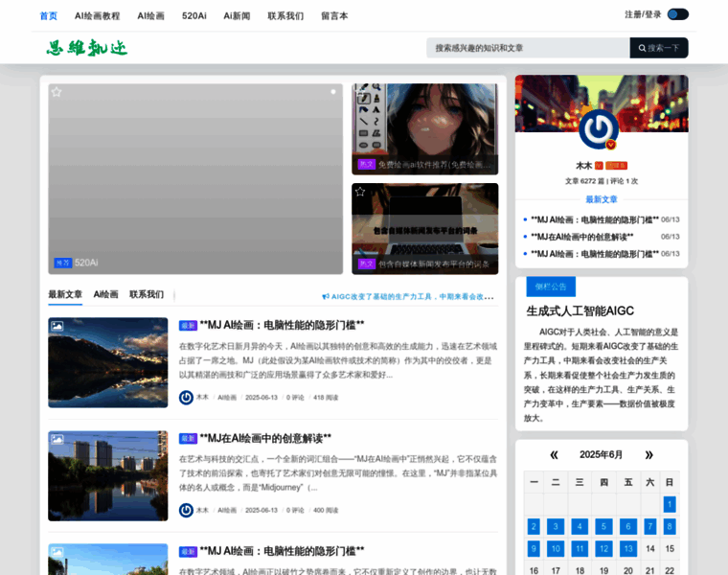728x575 pixels.
Task: Open the first article mountain lake thumbnail
Action: coord(107,363)
